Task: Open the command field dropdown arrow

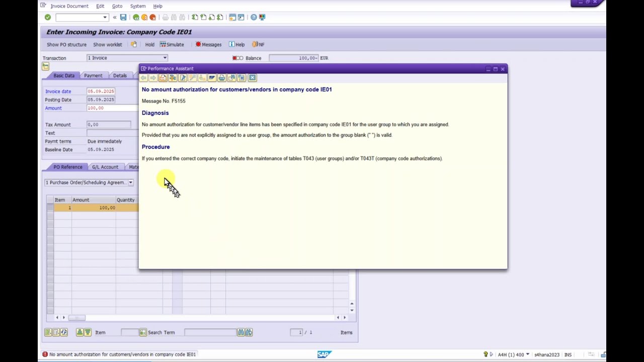Action: coord(105,17)
